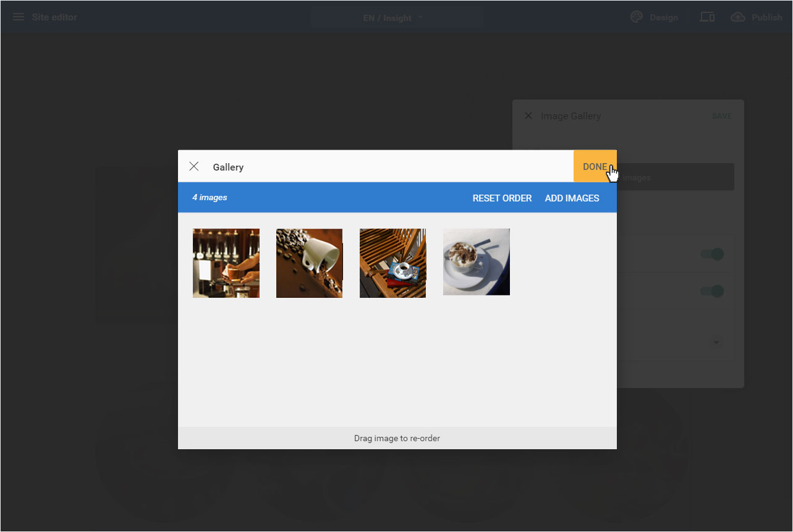Click the 'Drag image to re-order' hint text
The width and height of the screenshot is (793, 532).
[397, 438]
